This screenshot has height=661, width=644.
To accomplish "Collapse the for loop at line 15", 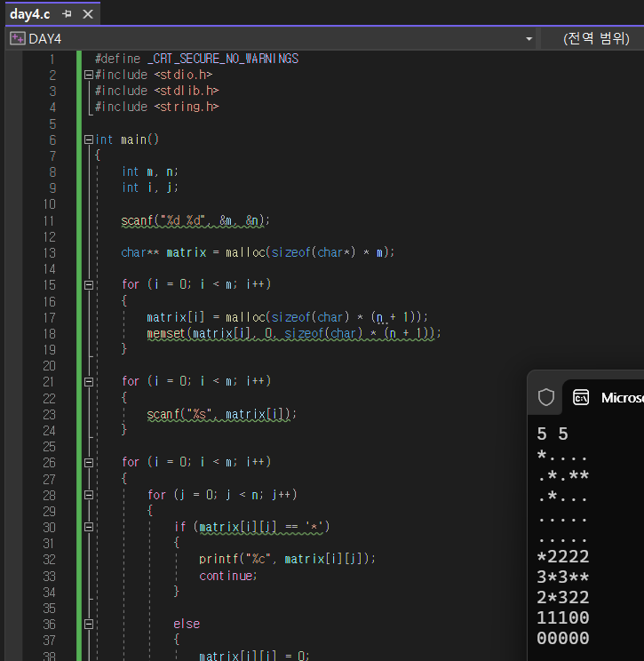I will 89,285.
